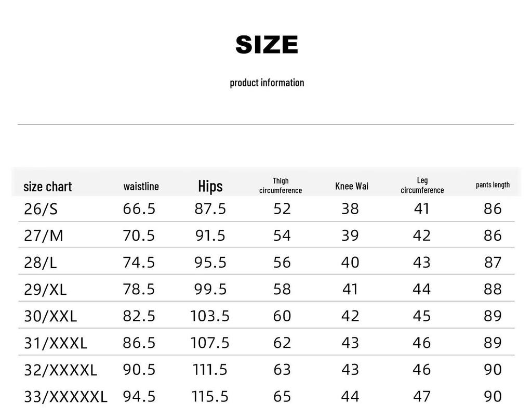Screen dimensions: 532x417
Task: Select the 'Leg circumference' header
Action: (422, 186)
